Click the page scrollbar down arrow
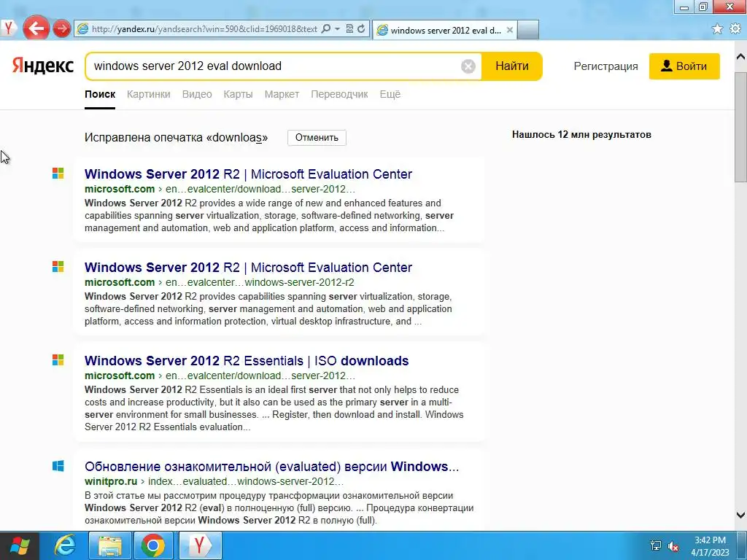 click(741, 515)
